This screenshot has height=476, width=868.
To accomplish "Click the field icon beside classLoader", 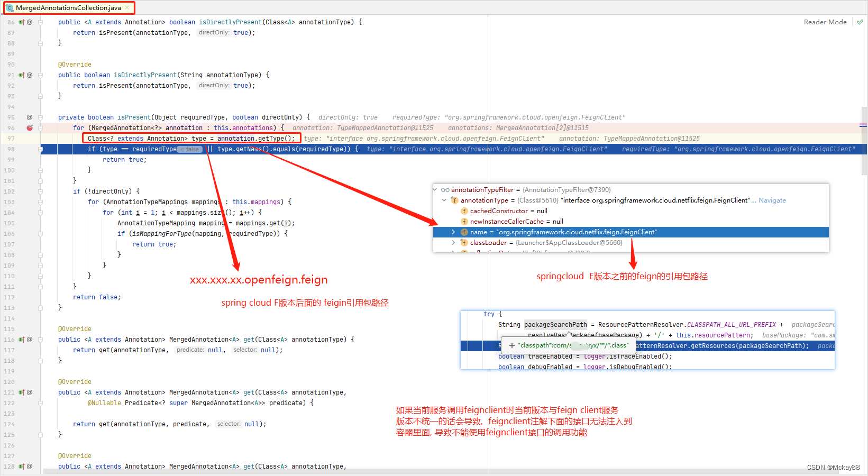I will [x=464, y=243].
